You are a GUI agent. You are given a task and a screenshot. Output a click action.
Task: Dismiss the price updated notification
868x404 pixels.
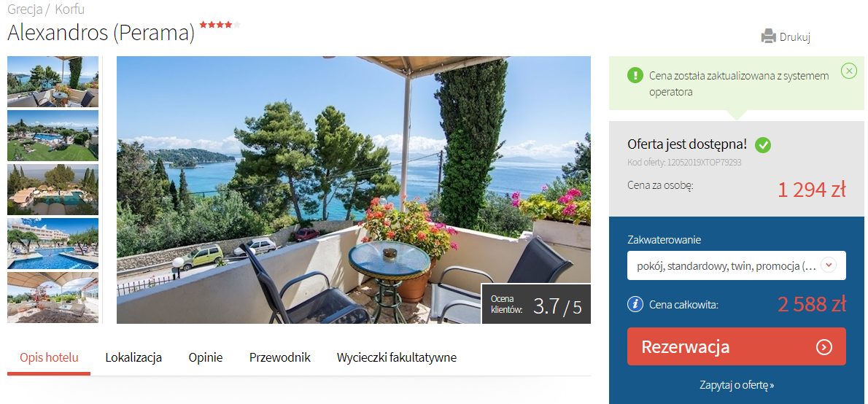848,71
